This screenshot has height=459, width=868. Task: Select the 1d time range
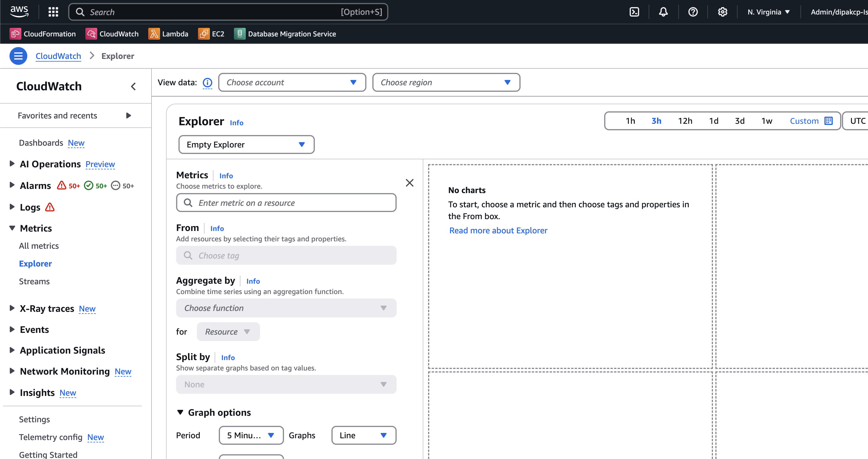[713, 121]
